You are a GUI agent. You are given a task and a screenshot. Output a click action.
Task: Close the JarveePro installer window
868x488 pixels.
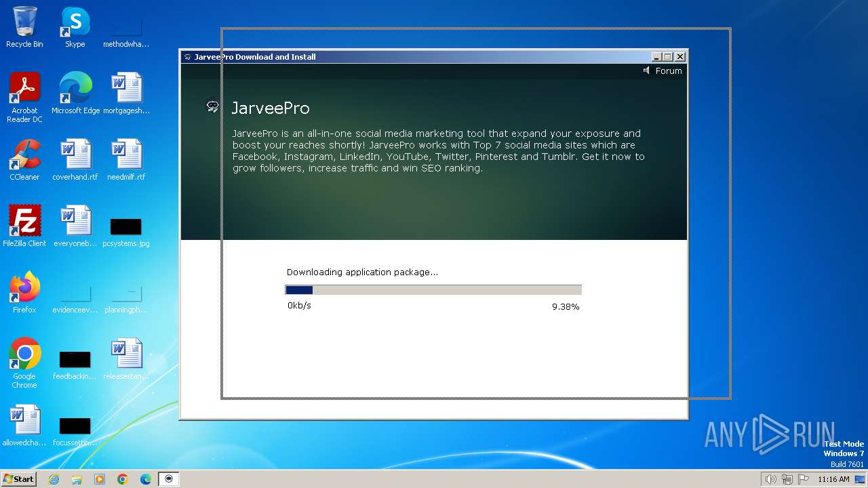pos(680,57)
